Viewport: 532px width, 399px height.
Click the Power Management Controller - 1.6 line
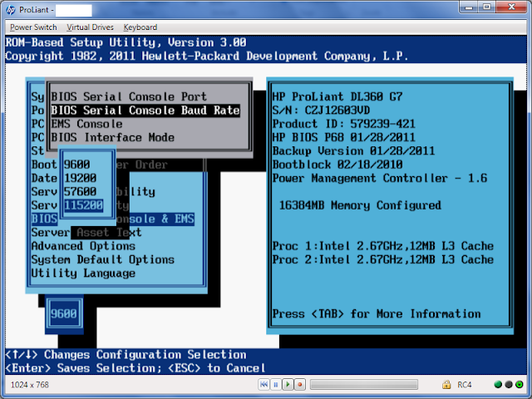pyautogui.click(x=380, y=178)
